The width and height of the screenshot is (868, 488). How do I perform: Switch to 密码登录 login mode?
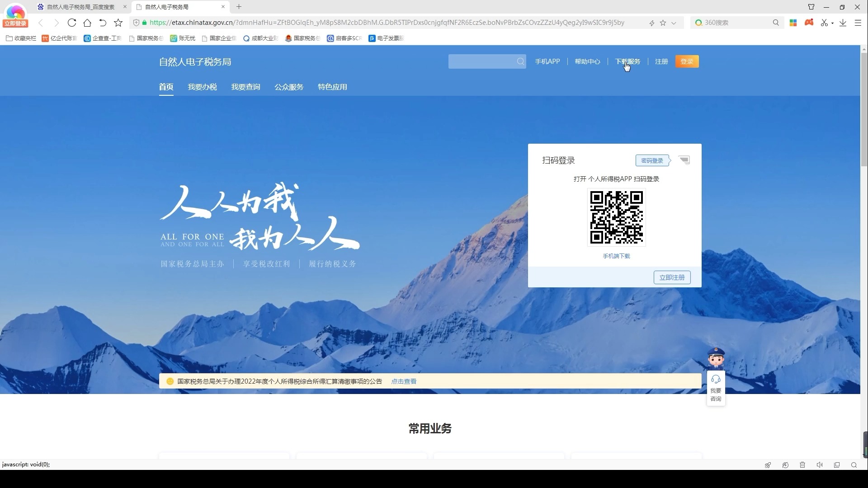click(652, 160)
